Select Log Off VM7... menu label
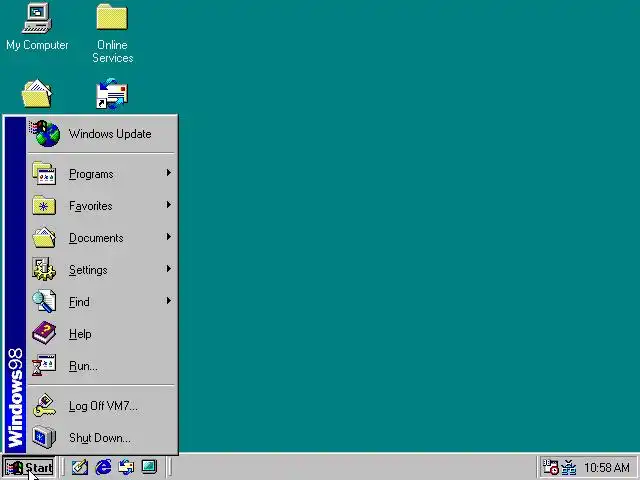The height and width of the screenshot is (480, 640). point(103,406)
